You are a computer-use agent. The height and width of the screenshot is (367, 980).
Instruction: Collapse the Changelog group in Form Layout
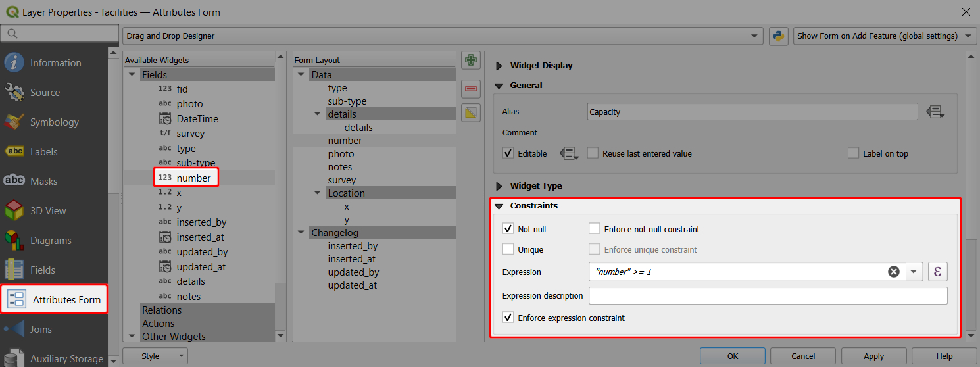point(302,233)
